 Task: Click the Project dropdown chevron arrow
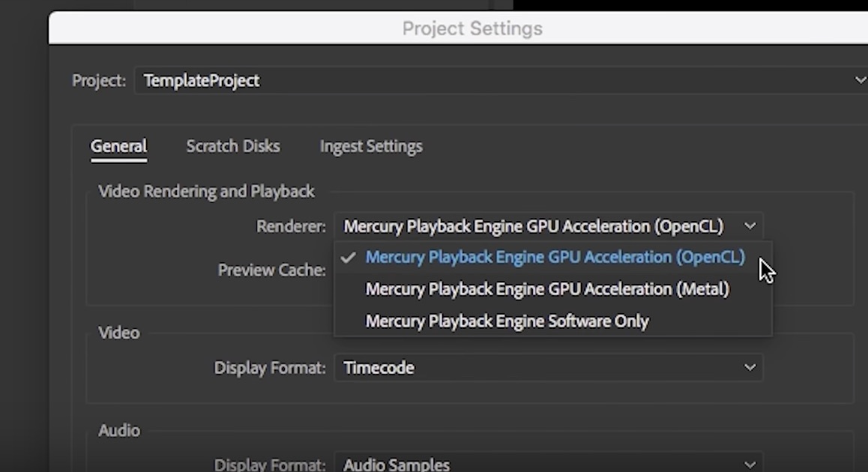860,80
